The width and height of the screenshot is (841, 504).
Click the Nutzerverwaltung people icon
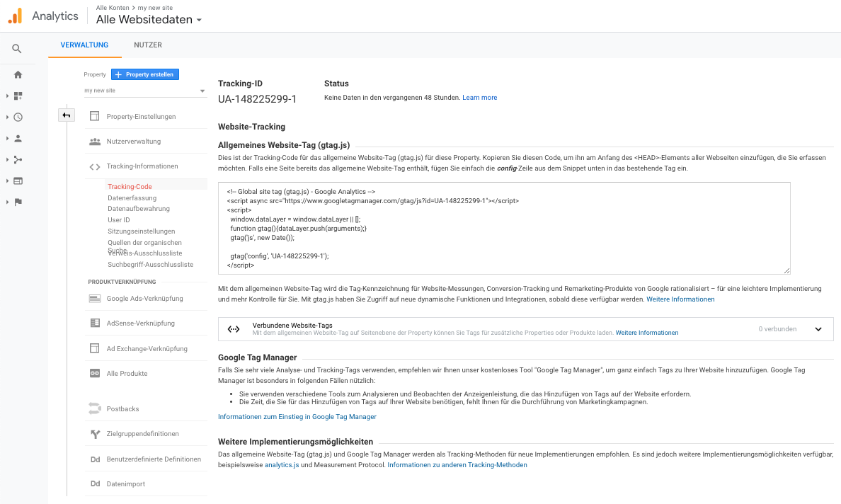point(95,142)
